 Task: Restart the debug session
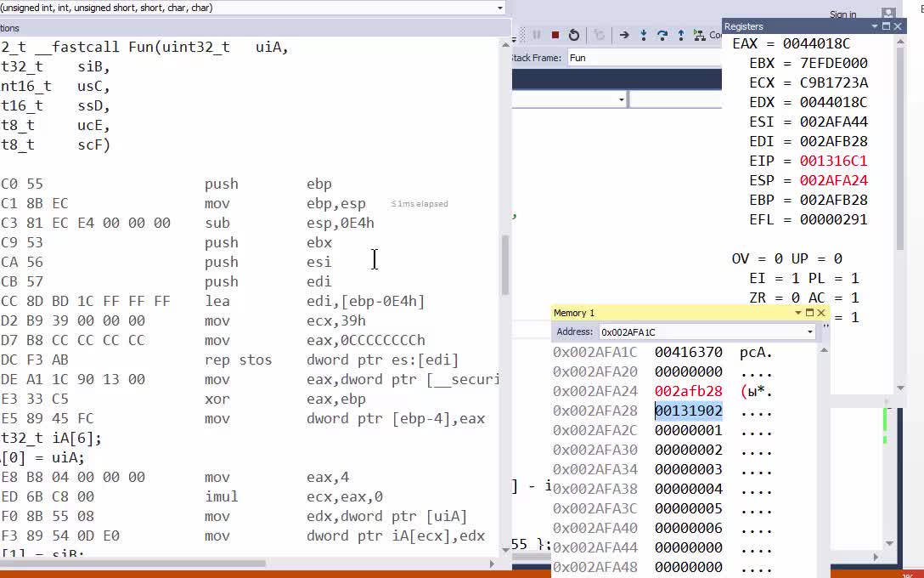point(574,35)
